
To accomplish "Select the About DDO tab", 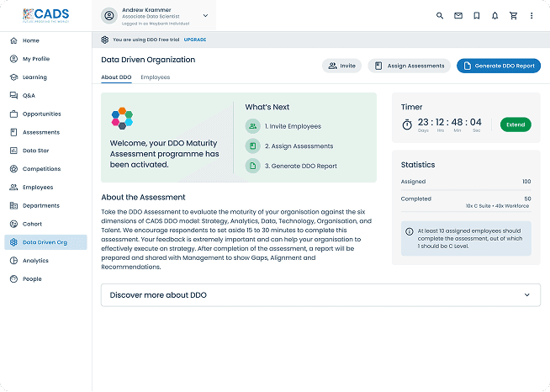I will [x=116, y=77].
